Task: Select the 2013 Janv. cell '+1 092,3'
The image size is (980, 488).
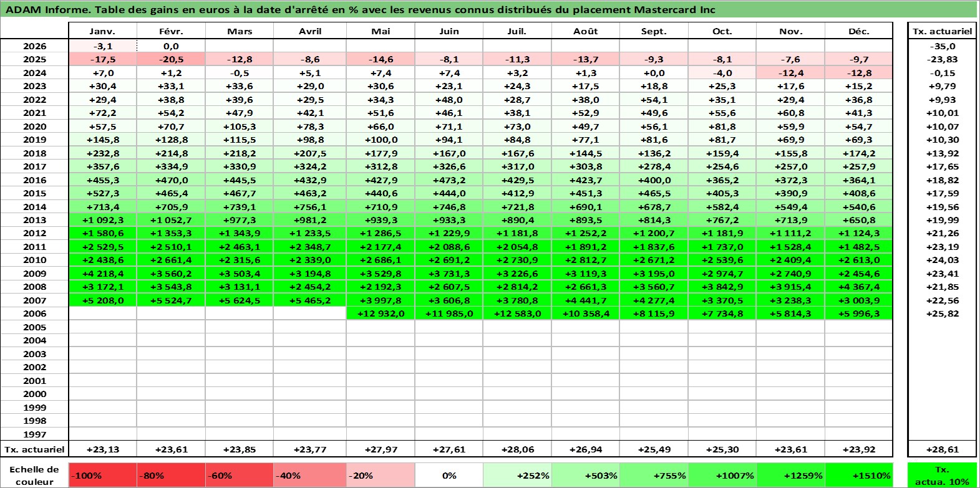Action: (x=103, y=220)
